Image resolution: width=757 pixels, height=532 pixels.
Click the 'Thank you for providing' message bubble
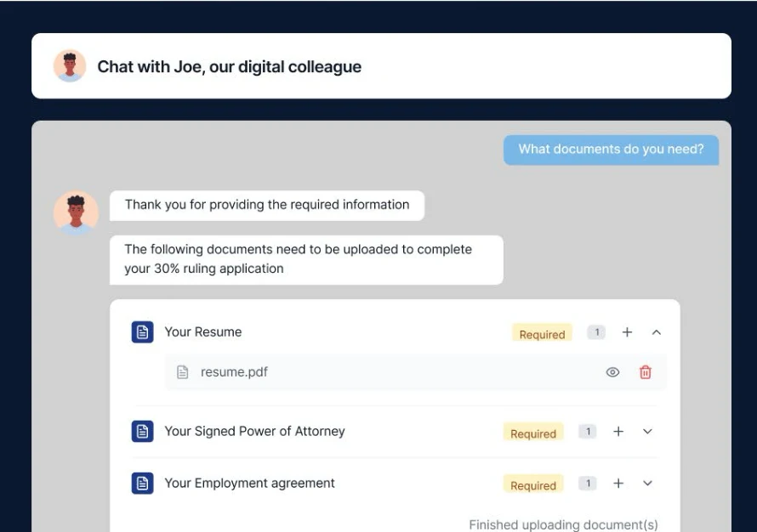point(267,205)
